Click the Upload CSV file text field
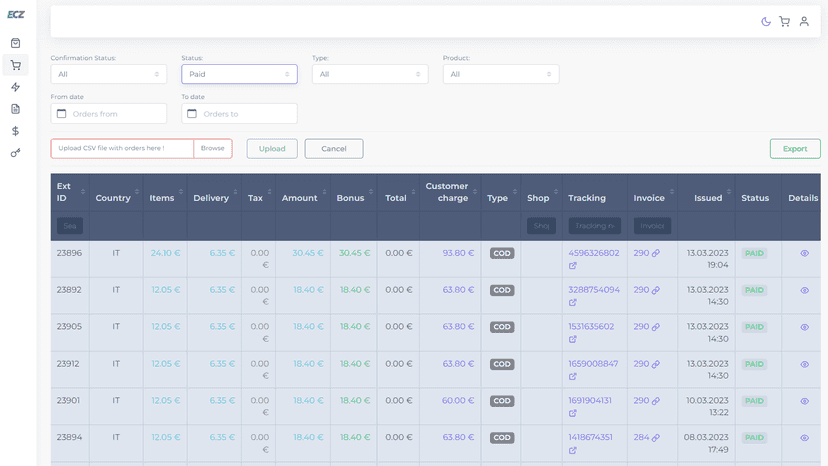The height and width of the screenshot is (466, 828). [123, 148]
